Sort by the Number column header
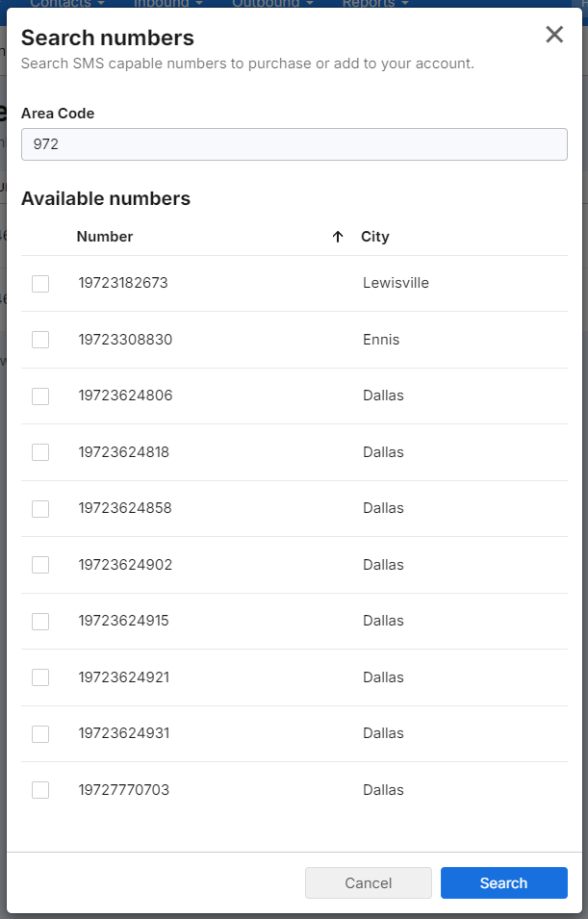 click(x=105, y=237)
